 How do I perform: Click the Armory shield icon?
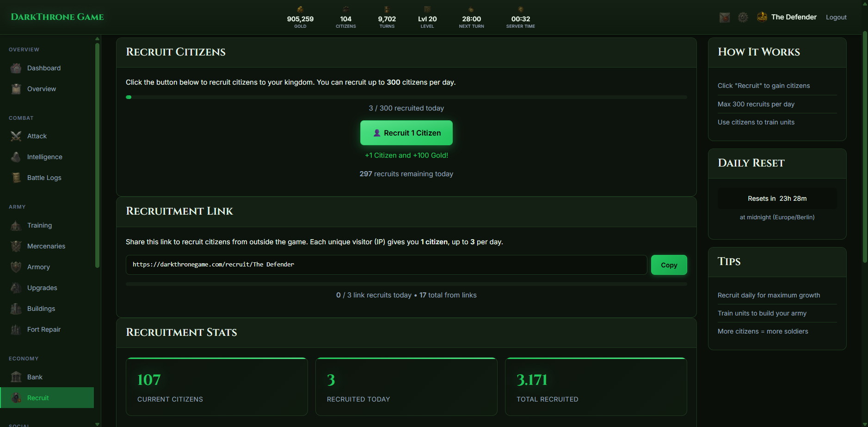pos(16,267)
